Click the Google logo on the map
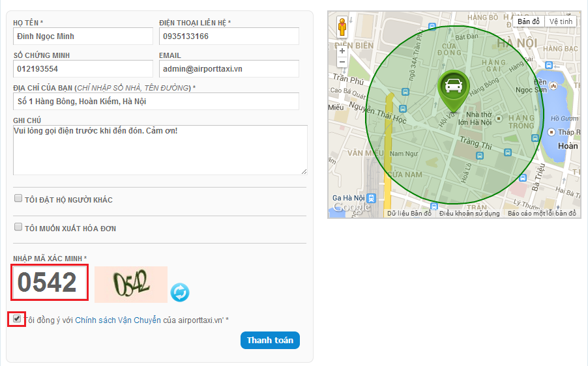The height and width of the screenshot is (366, 588). [x=351, y=208]
